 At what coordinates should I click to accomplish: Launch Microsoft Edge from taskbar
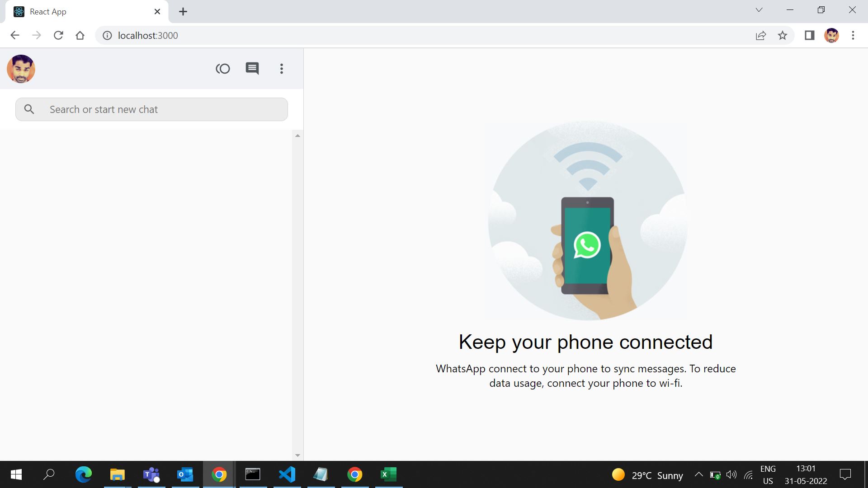83,474
